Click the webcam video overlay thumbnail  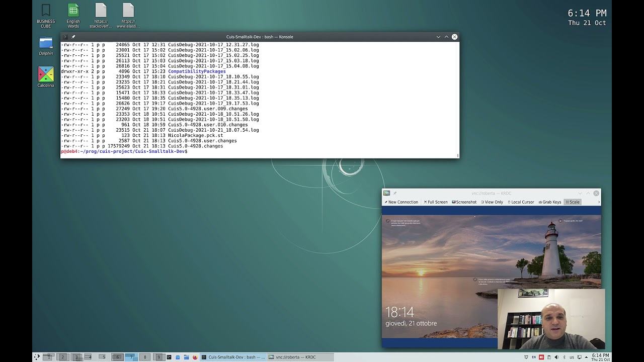(551, 319)
